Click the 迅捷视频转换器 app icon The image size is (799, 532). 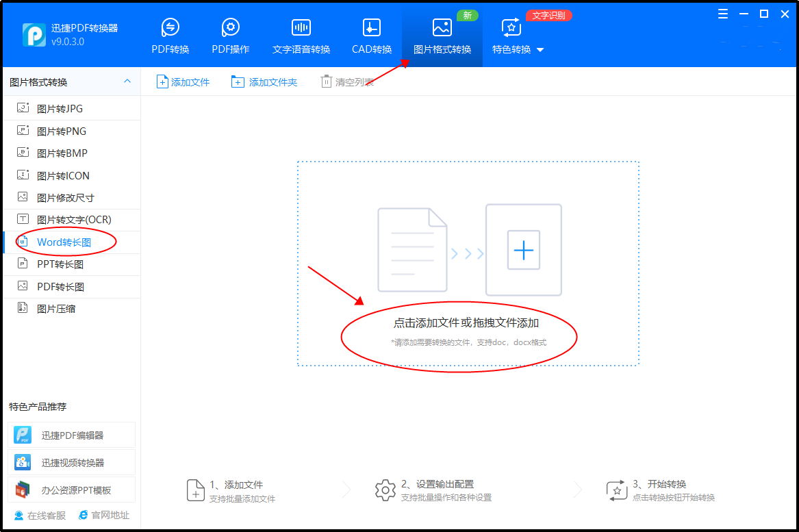pyautogui.click(x=23, y=462)
